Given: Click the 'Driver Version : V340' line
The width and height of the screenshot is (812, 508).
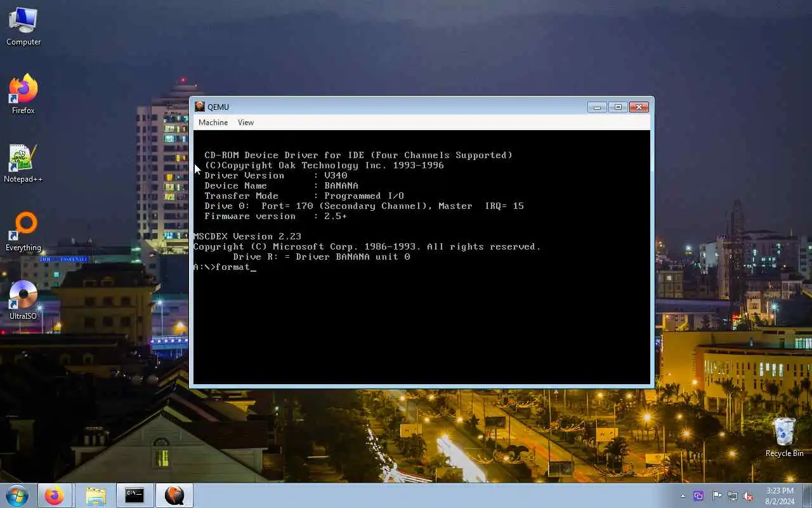Looking at the screenshot, I should pos(276,175).
